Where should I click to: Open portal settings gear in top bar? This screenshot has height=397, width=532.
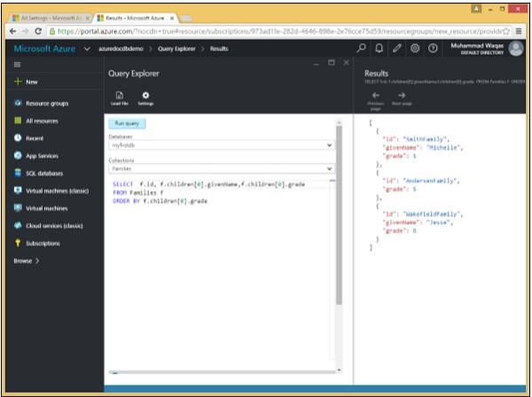pyautogui.click(x=414, y=48)
